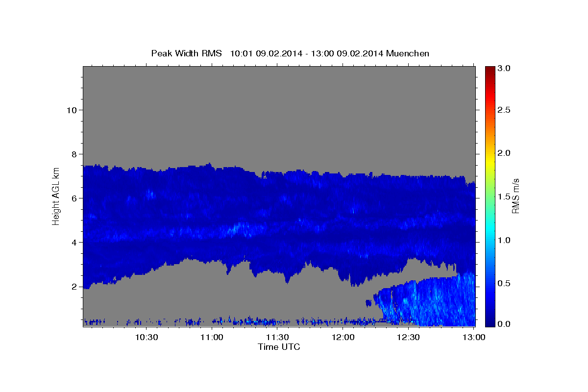
Task: Click the colorbar value 2.5
Action: pos(505,110)
